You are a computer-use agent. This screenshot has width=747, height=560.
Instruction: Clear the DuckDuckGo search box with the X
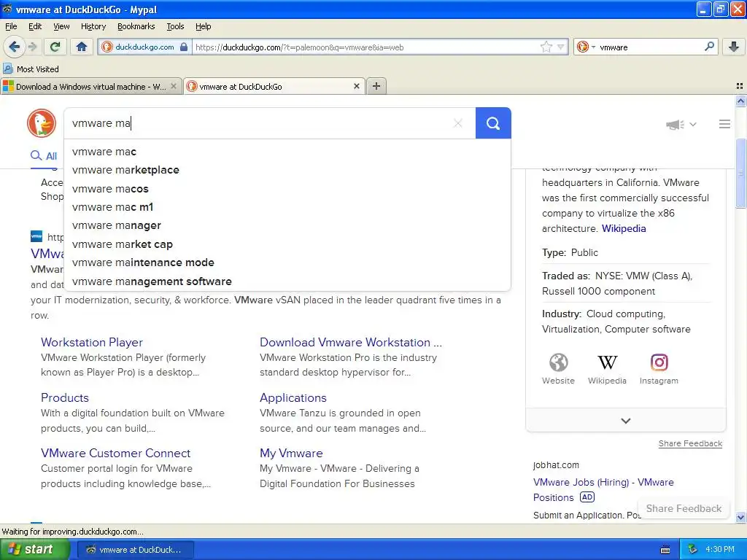coord(458,123)
